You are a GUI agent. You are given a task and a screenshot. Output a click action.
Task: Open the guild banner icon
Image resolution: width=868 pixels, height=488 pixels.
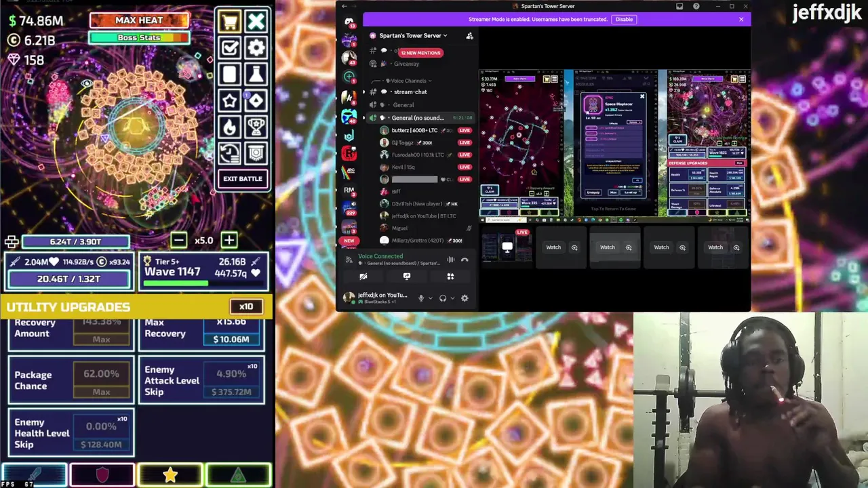click(x=256, y=154)
